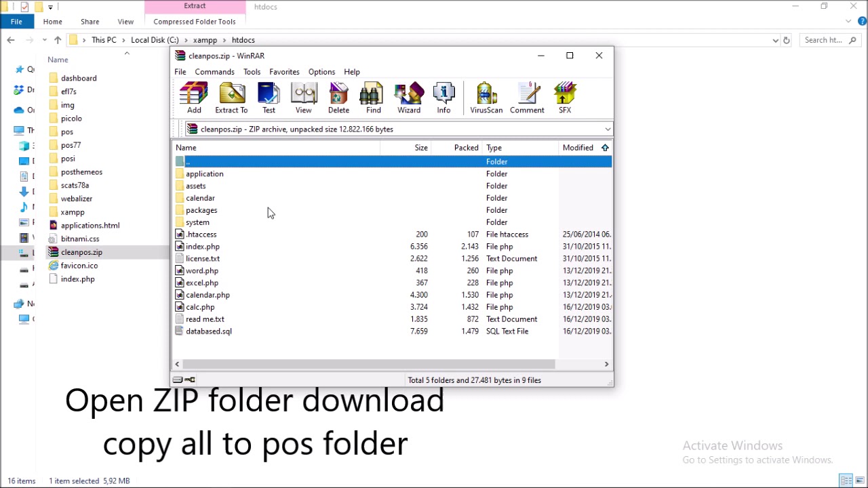Click WinRAR scroll right arrow
The width and height of the screenshot is (868, 488).
point(606,364)
